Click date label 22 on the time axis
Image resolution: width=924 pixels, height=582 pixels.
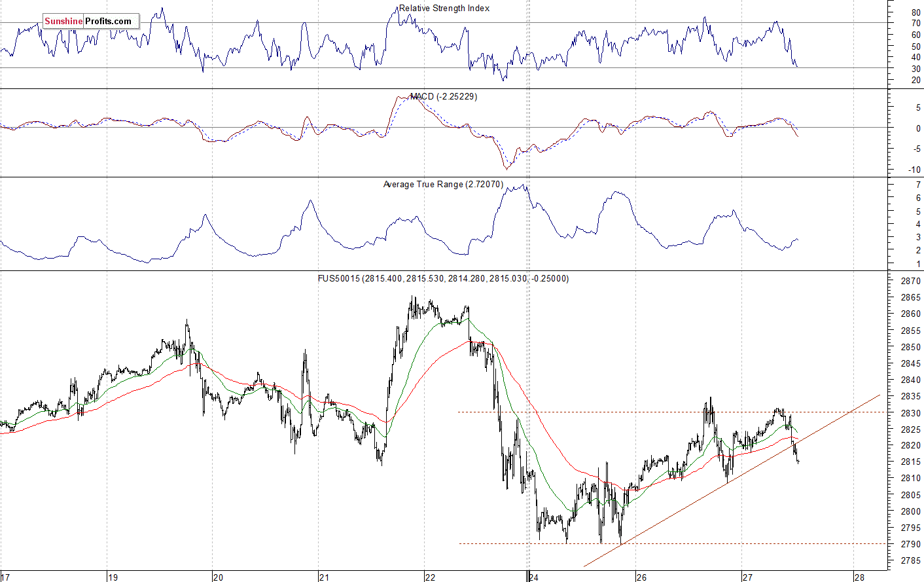pyautogui.click(x=430, y=577)
